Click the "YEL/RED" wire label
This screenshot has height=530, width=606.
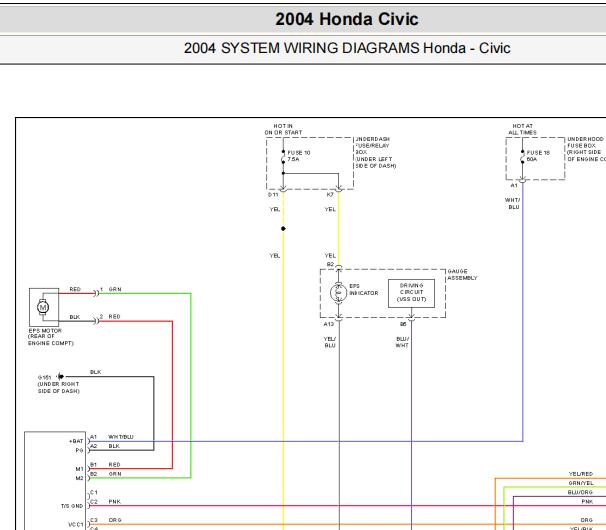[580, 474]
